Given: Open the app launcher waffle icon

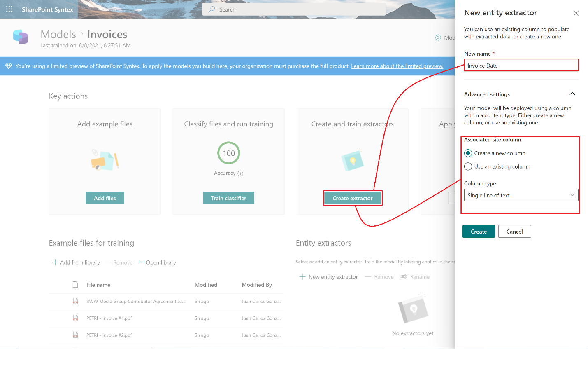Looking at the screenshot, I should click(9, 9).
